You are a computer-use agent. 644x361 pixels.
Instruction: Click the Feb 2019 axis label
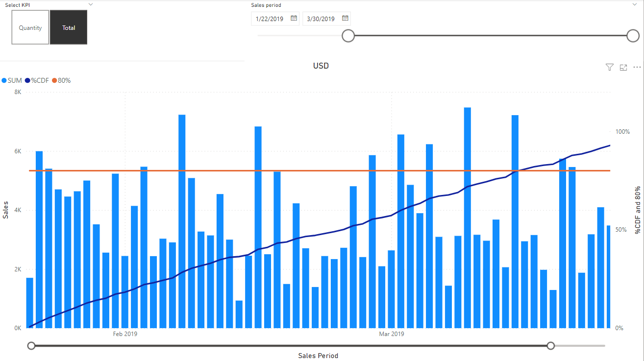click(x=124, y=334)
